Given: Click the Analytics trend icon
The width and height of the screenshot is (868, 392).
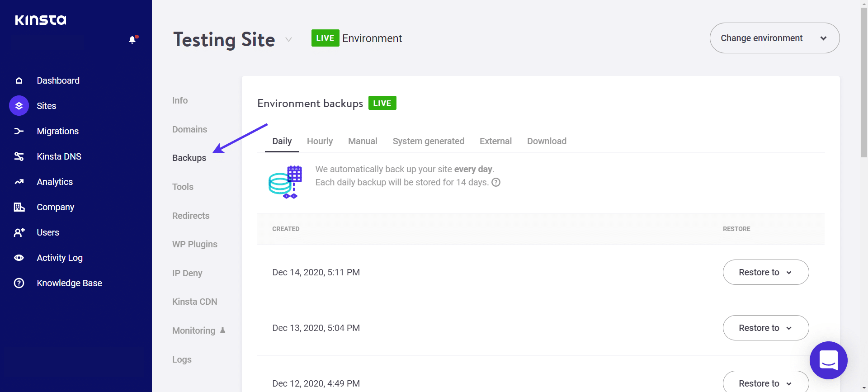Looking at the screenshot, I should pyautogui.click(x=19, y=182).
